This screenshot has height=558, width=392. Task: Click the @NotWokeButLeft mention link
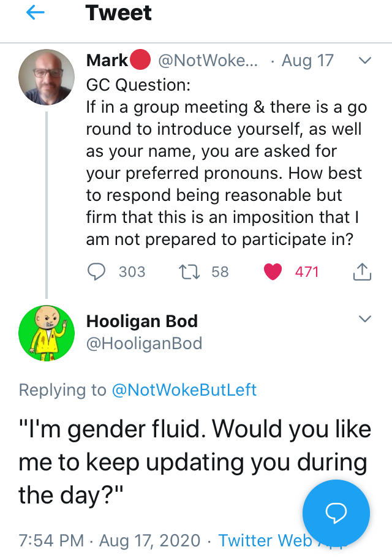184,390
